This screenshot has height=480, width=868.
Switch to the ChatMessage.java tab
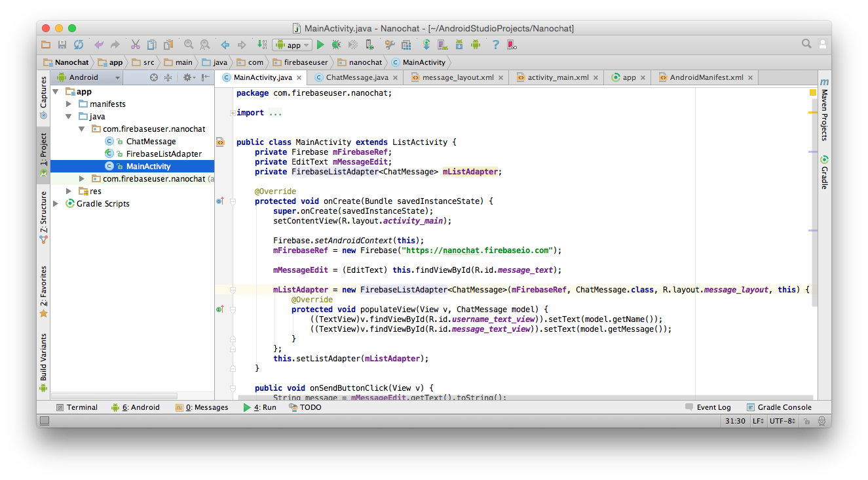[x=356, y=77]
